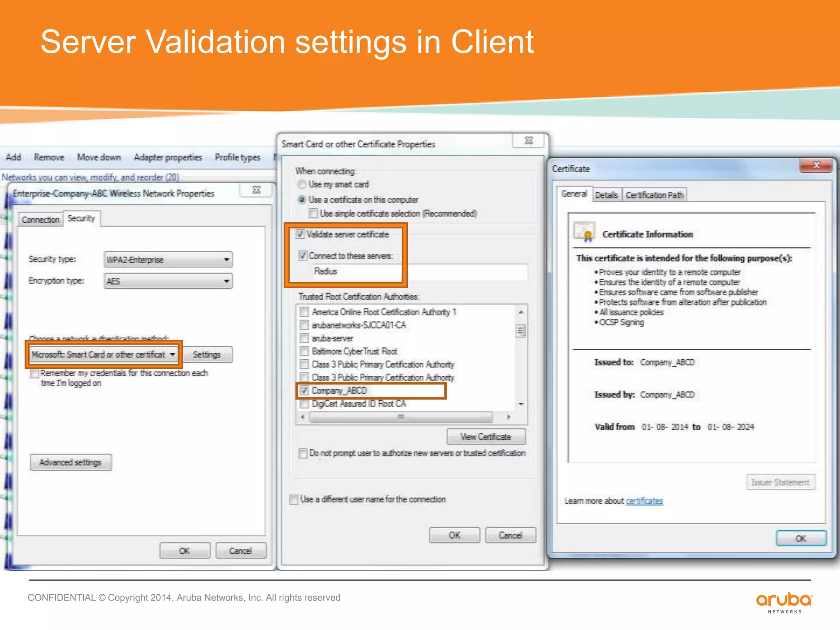Click the horizontal scrollbar thumb in authorities list
This screenshot has height=630, width=840.
click(x=401, y=417)
